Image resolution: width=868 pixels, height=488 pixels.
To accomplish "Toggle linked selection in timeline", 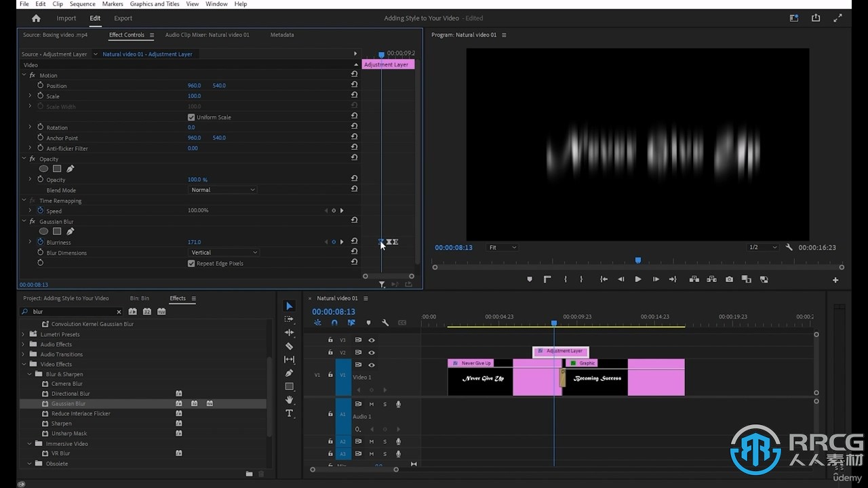I will pyautogui.click(x=351, y=323).
